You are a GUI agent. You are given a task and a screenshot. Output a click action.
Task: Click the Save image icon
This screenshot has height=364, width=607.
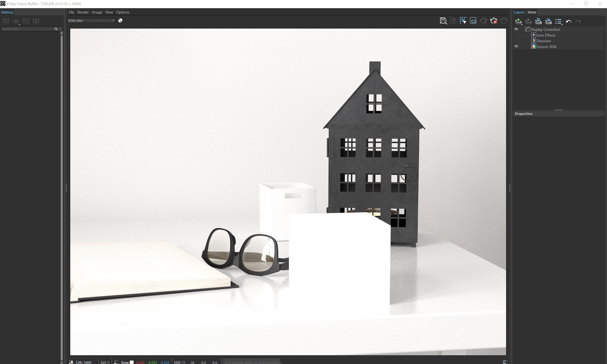[x=443, y=21]
